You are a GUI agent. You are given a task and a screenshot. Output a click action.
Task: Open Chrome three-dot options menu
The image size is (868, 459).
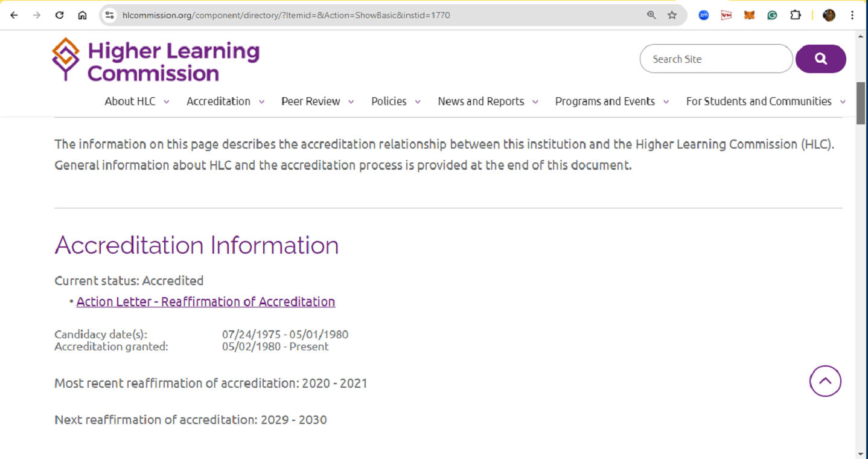tap(852, 15)
